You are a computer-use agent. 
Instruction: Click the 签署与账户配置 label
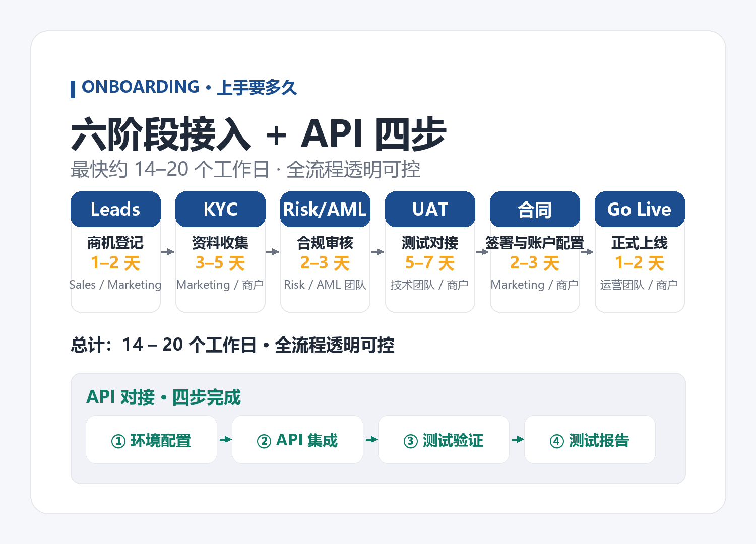[x=535, y=243]
